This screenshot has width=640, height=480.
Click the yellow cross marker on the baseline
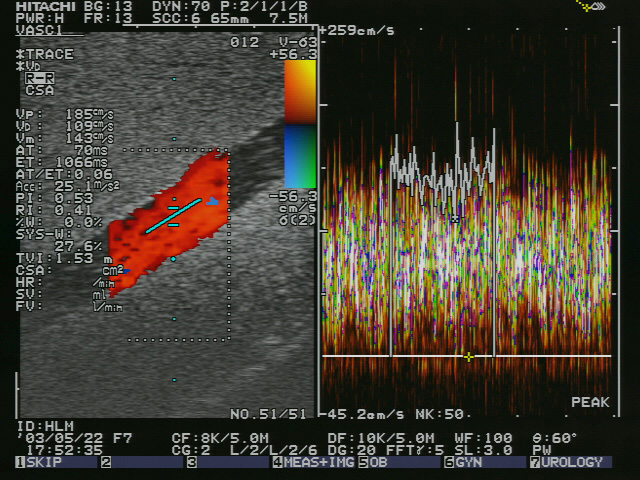coord(468,356)
